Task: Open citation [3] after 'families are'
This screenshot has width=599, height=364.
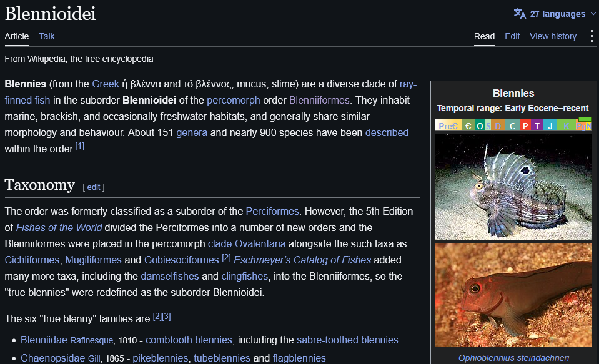Action: coord(166,317)
